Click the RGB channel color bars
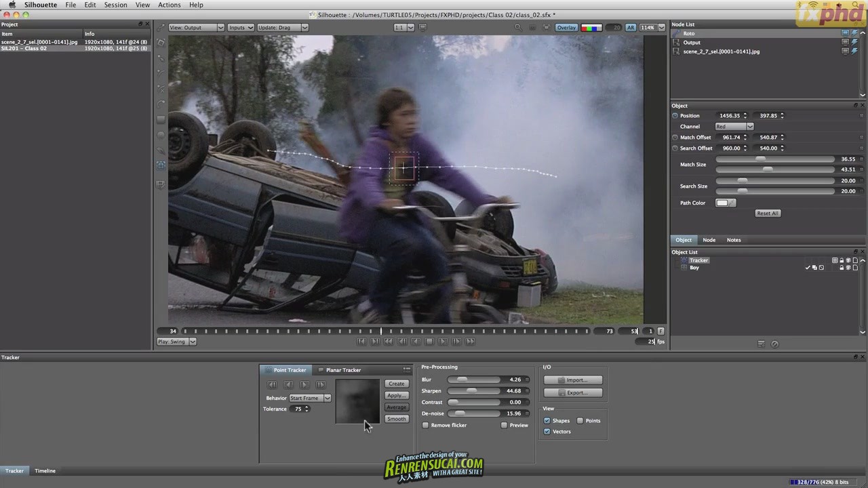The height and width of the screenshot is (488, 868). pos(591,28)
